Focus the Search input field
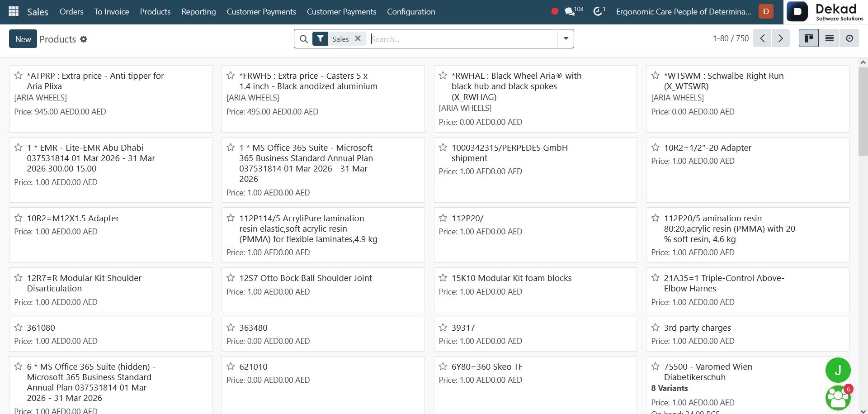The width and height of the screenshot is (868, 414). click(463, 39)
